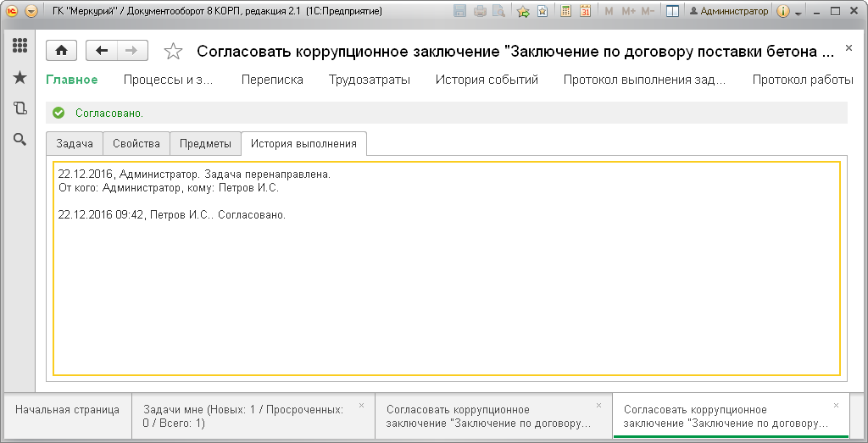Click the Согласовано. status text

click(109, 114)
